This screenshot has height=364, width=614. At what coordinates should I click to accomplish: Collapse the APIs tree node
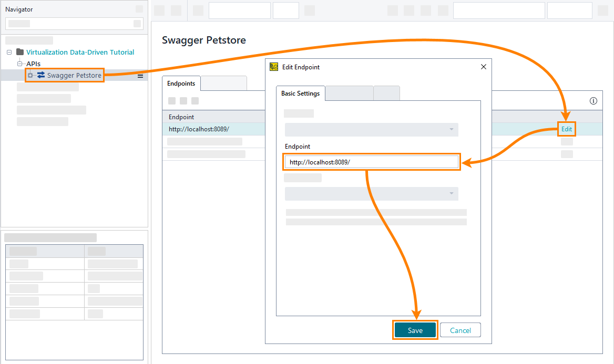pyautogui.click(x=21, y=64)
